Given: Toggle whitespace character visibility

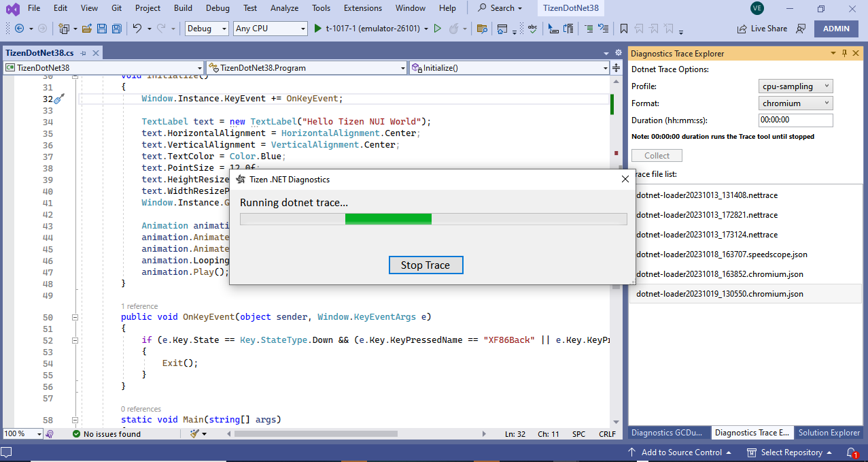Looking at the screenshot, I should click(520, 29).
